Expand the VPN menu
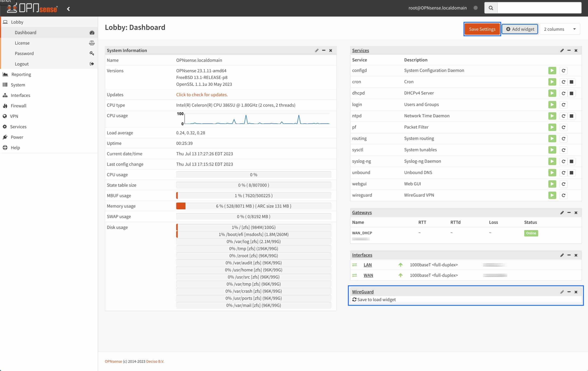588x371 pixels. coord(49,116)
